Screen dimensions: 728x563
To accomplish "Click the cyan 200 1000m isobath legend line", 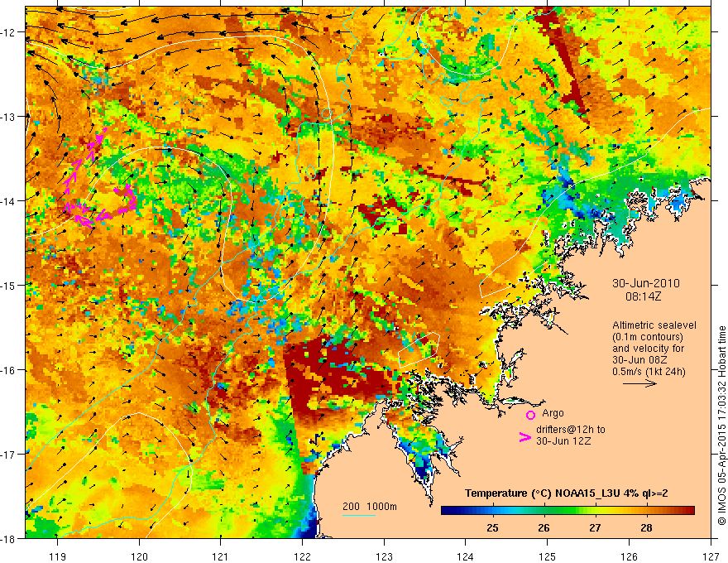I will [x=359, y=515].
